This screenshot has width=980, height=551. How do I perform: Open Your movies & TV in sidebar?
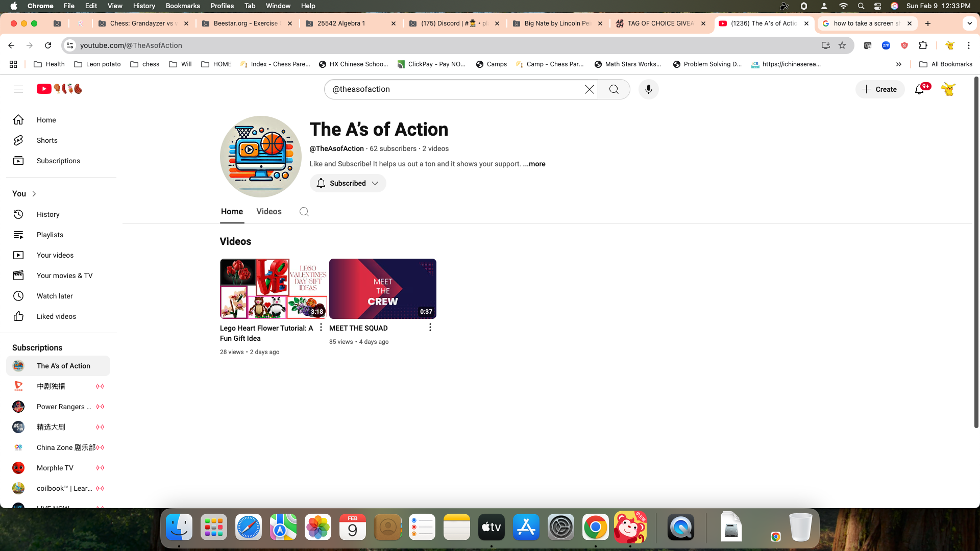pos(58,275)
